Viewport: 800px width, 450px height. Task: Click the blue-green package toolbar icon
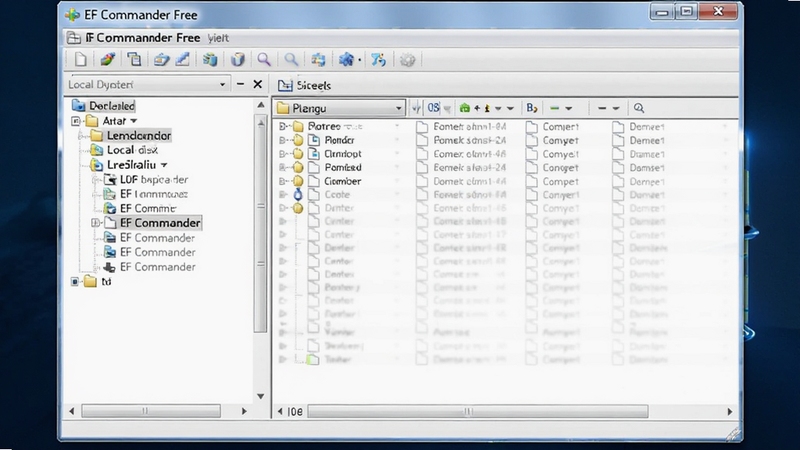[210, 60]
